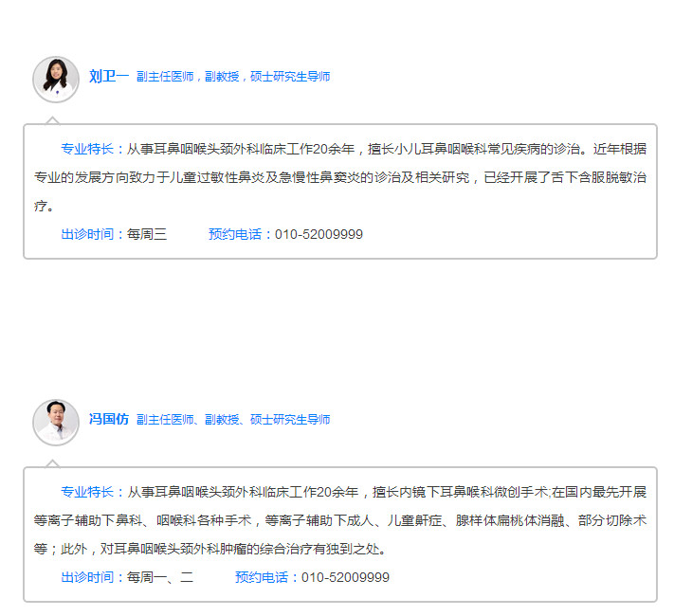Click 预约电话 label in 冯国仿's card
The width and height of the screenshot is (674, 616).
pos(262,577)
